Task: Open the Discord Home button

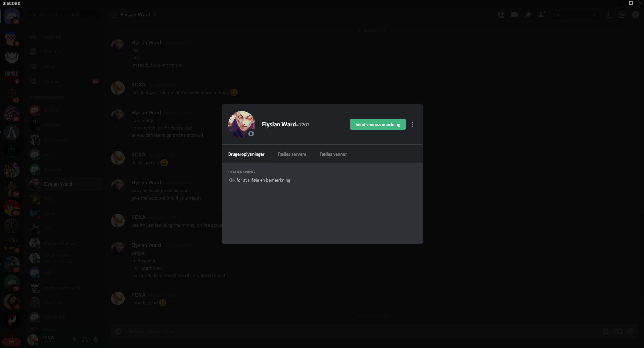Action: [x=12, y=16]
